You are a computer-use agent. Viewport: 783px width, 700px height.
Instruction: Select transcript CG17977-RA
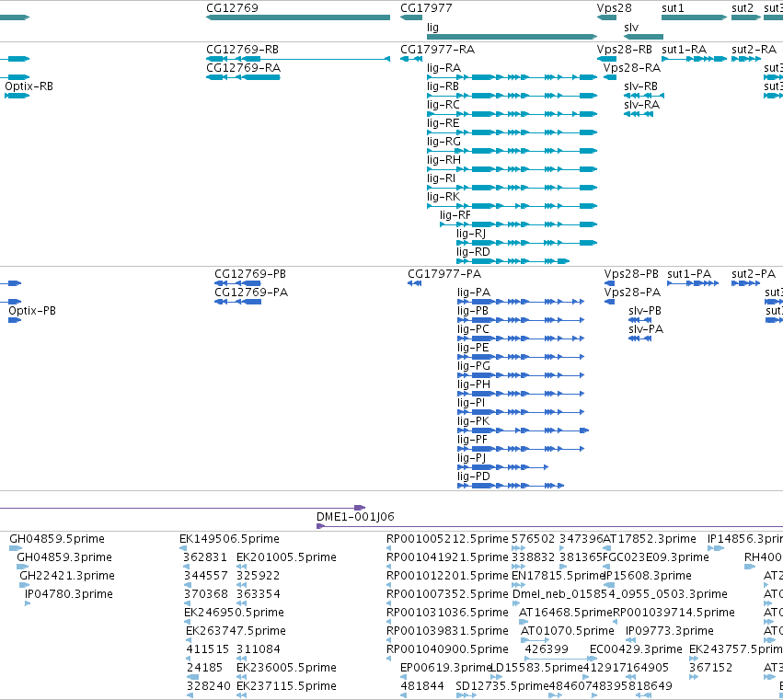click(411, 59)
